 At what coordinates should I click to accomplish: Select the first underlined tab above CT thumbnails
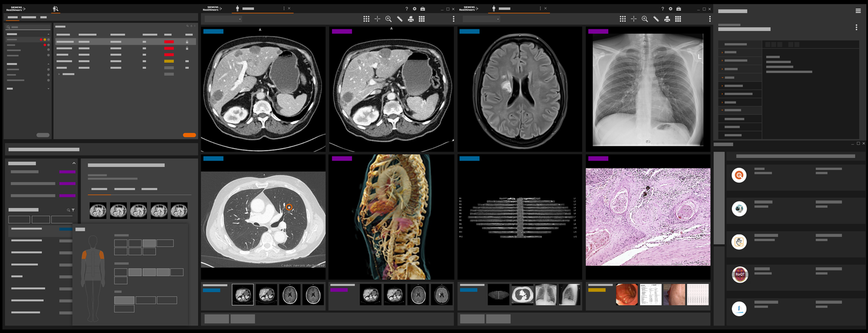(99, 190)
